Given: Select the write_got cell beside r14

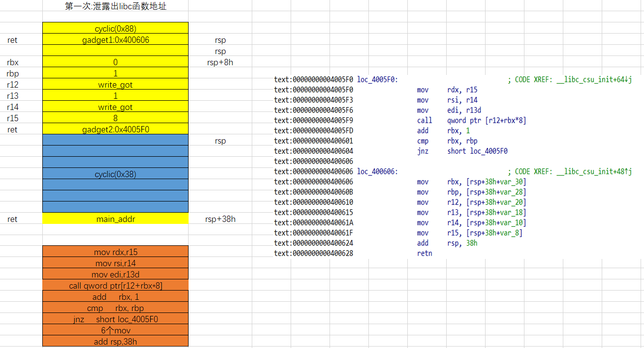Looking at the screenshot, I should [x=116, y=107].
